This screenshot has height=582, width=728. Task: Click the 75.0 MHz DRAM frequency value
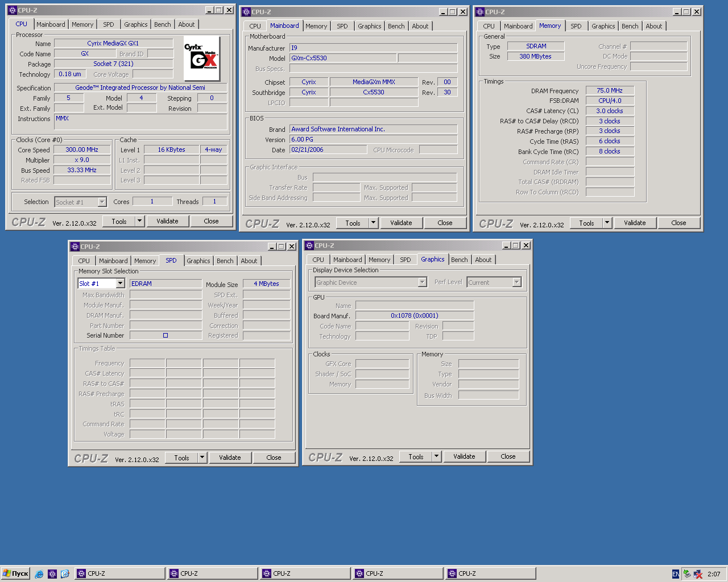(610, 90)
